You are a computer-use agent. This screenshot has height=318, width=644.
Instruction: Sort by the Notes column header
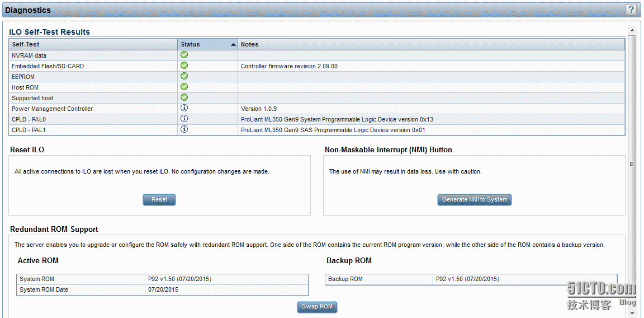[431, 44]
